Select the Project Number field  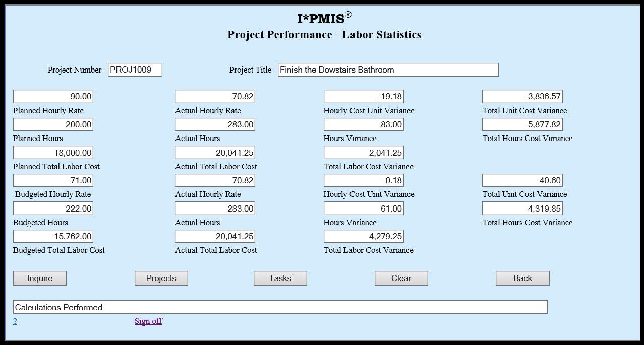(x=134, y=70)
